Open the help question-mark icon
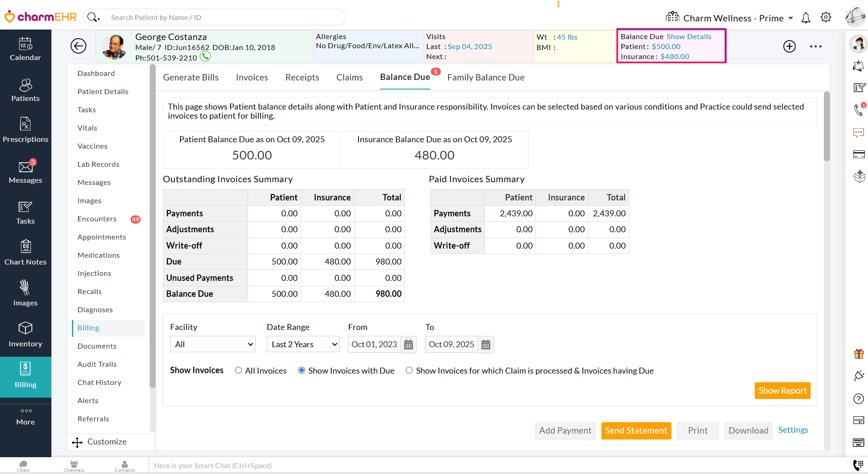Image resolution: width=868 pixels, height=474 pixels. tap(859, 399)
